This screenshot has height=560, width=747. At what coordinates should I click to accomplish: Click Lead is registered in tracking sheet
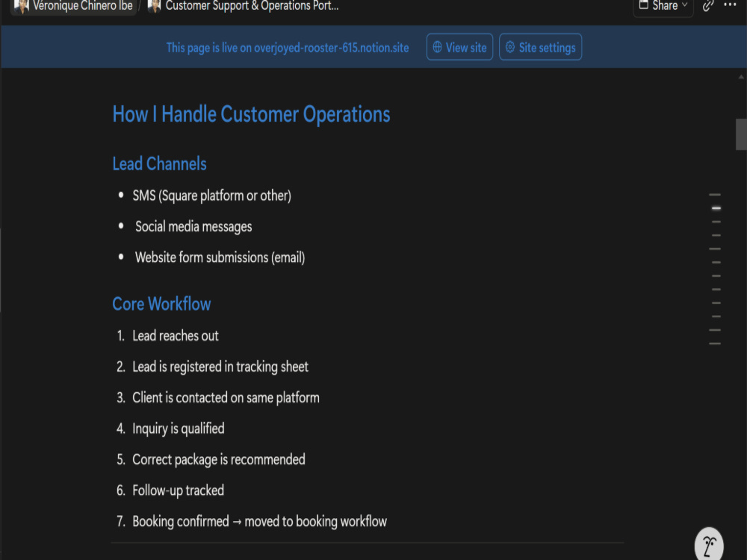[220, 367]
